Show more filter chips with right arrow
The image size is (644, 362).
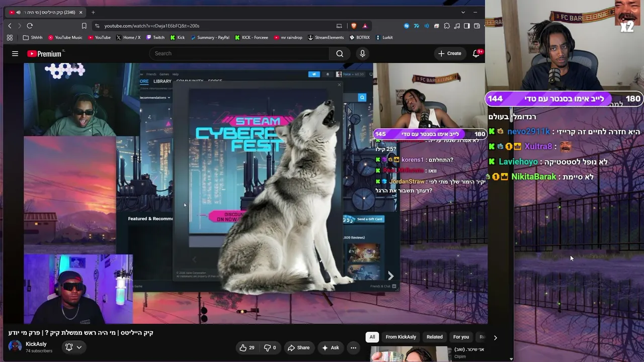tap(495, 337)
